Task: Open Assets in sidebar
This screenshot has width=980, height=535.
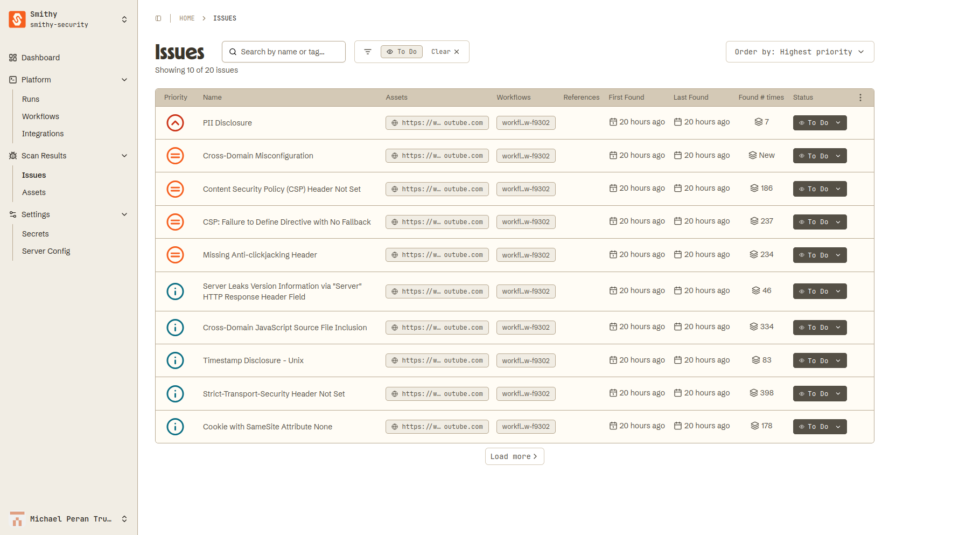Action: pyautogui.click(x=34, y=192)
